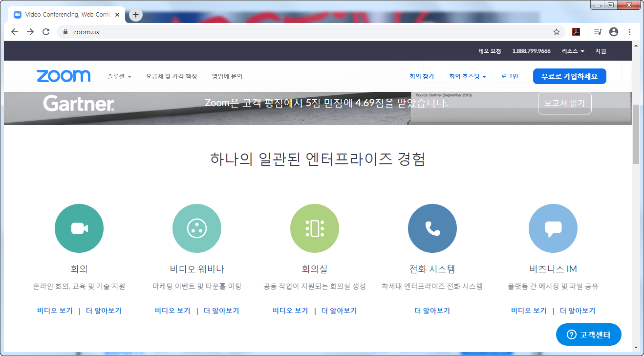644x356 pixels.
Task: Open 요금제 및 가격 책정 page
Action: 172,77
